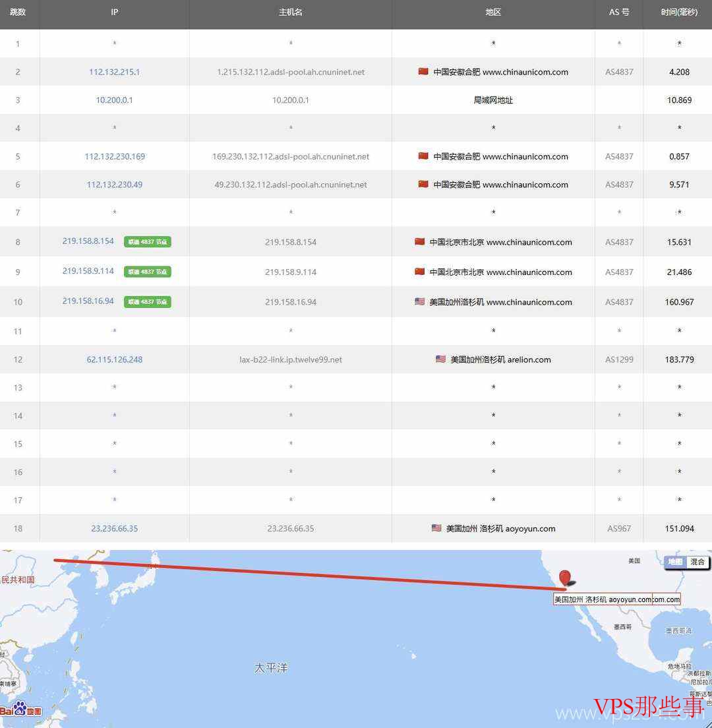Click the 跳数 column header
The height and width of the screenshot is (728, 712).
[x=18, y=12]
